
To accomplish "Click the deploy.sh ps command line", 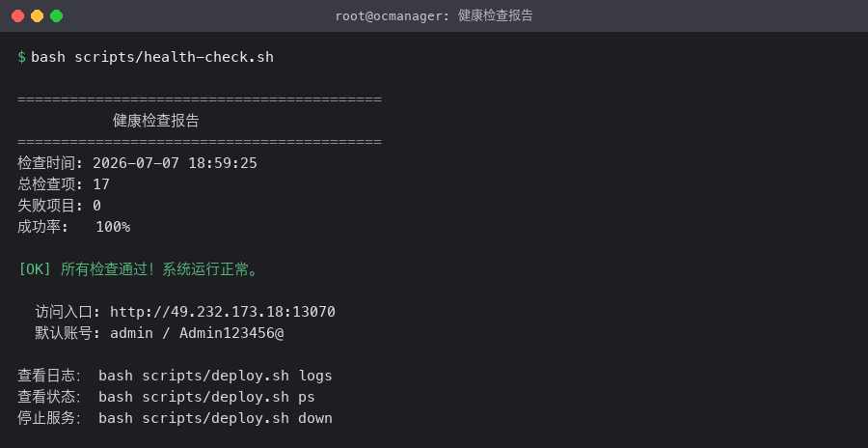I will (207, 397).
